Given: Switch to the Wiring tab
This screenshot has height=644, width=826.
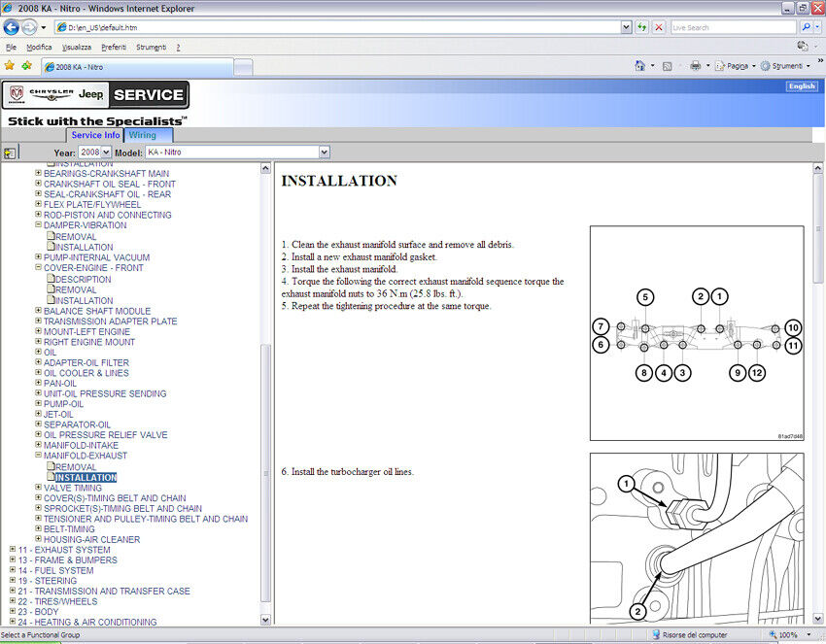Looking at the screenshot, I should (x=142, y=135).
